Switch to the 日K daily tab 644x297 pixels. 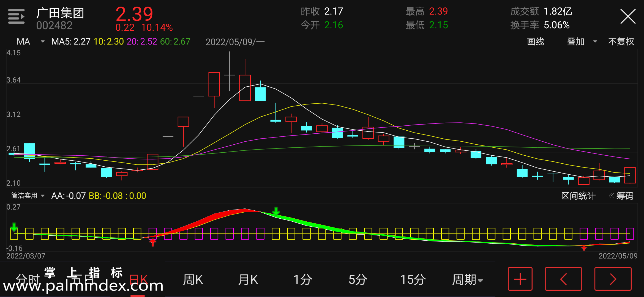coord(138,279)
